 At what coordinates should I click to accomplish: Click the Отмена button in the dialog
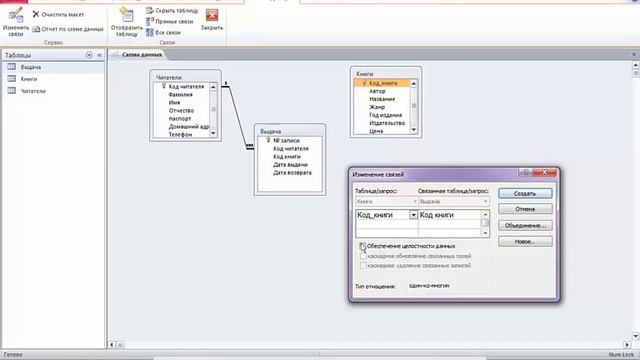tap(525, 209)
